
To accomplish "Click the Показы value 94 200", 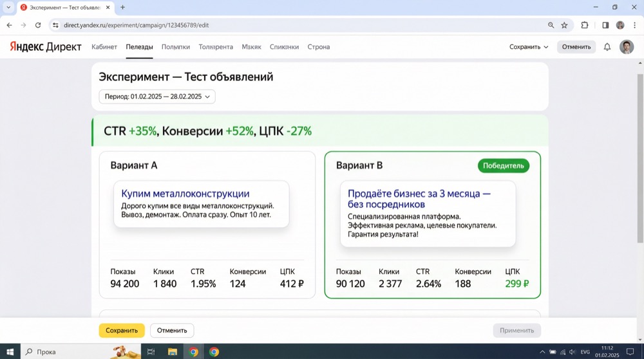I will tap(125, 284).
